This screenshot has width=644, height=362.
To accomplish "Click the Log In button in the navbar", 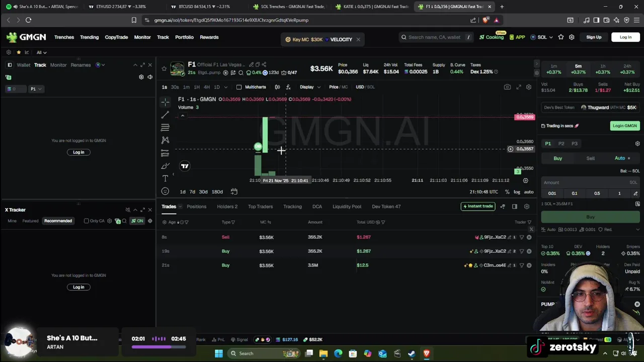I will [x=625, y=37].
